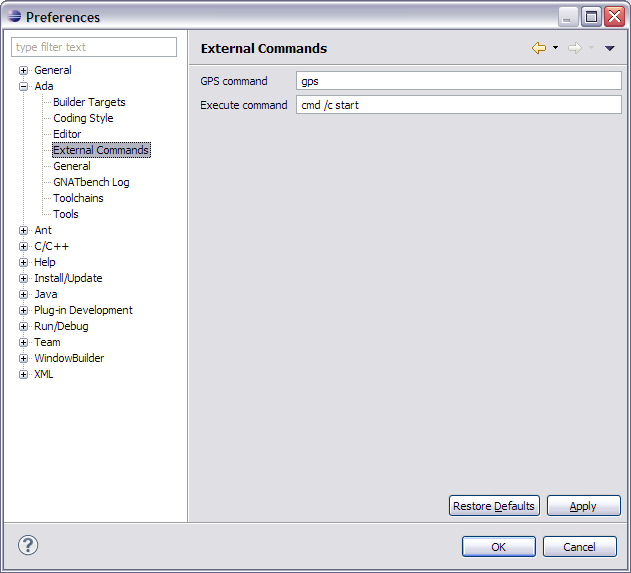Click the help question mark icon

click(28, 546)
